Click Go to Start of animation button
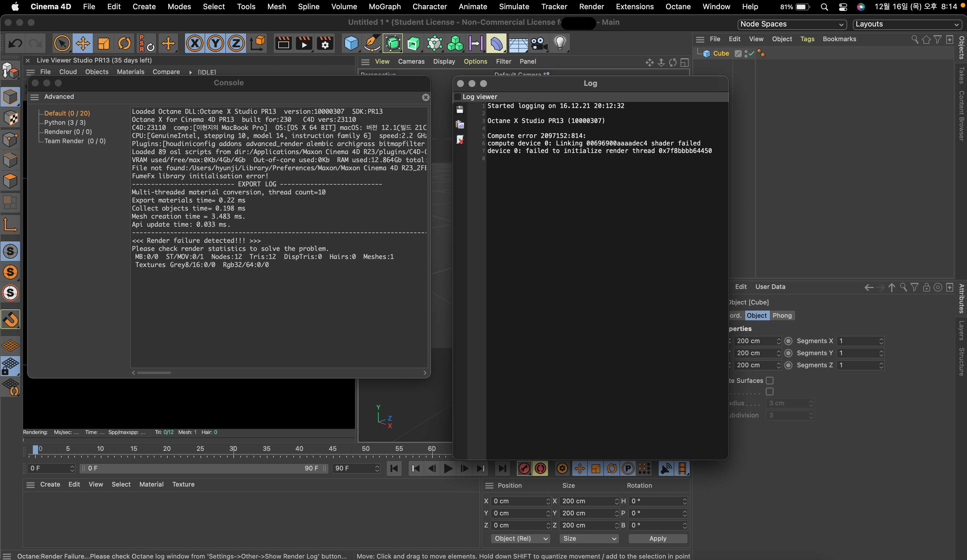 (394, 468)
